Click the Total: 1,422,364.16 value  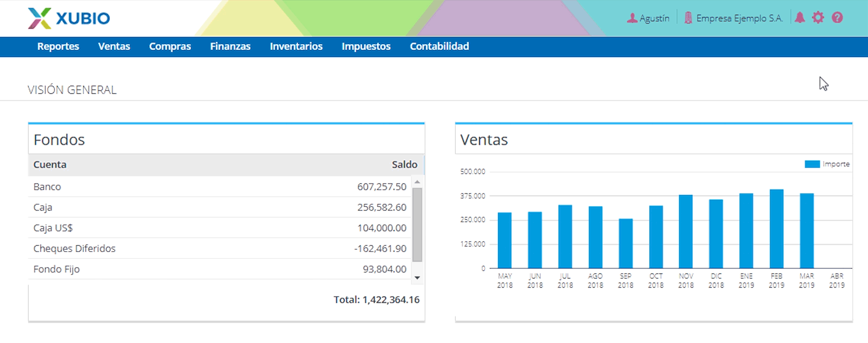pos(377,299)
